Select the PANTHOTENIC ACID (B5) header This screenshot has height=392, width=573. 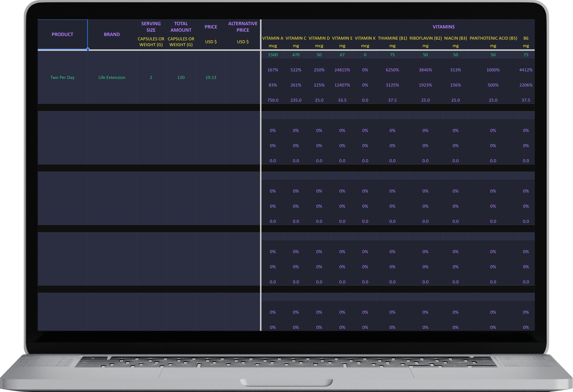[493, 38]
